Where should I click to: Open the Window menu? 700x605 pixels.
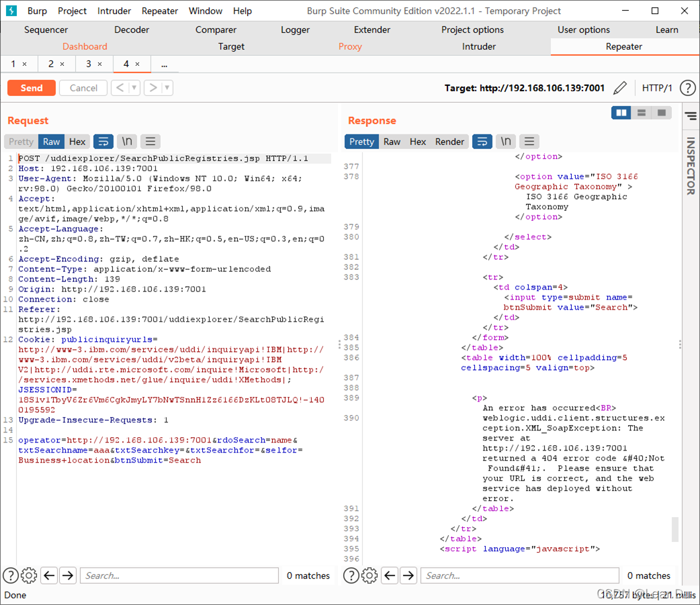[206, 11]
